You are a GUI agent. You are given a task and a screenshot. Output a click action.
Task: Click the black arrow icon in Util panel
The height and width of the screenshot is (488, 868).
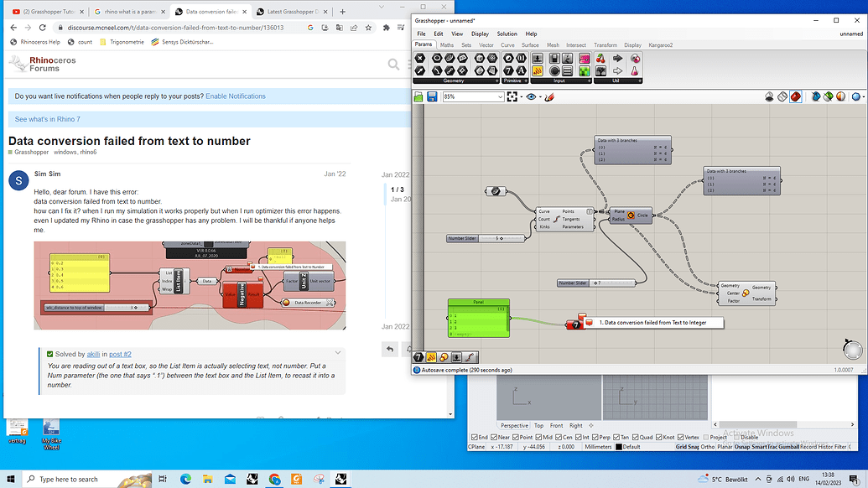(617, 59)
